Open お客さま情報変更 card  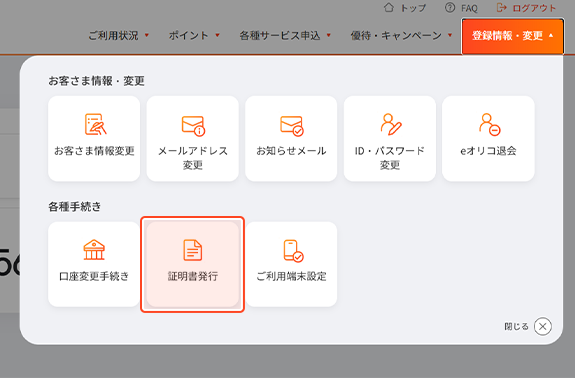tap(94, 139)
